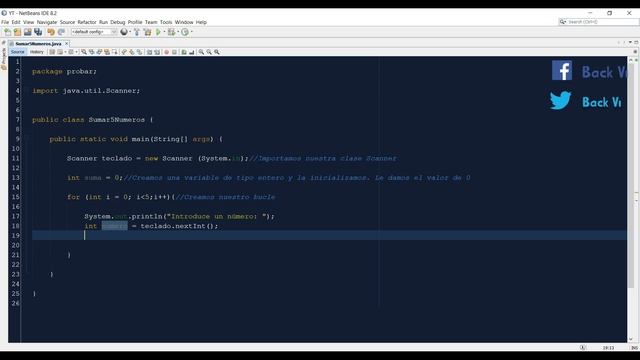The height and width of the screenshot is (360, 640).
Task: Click the Clean and Build icon
Action: (x=147, y=32)
